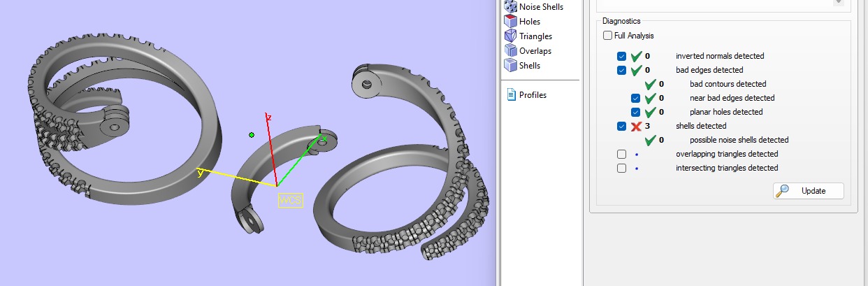The image size is (868, 286).
Task: Click the Profiles entry label
Action: click(x=533, y=95)
